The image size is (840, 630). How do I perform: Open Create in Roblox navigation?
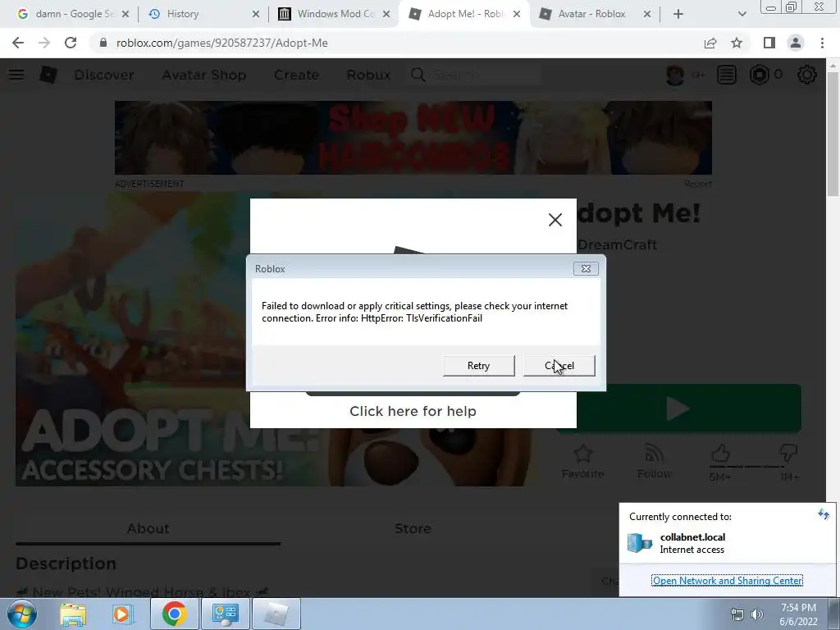coord(296,75)
